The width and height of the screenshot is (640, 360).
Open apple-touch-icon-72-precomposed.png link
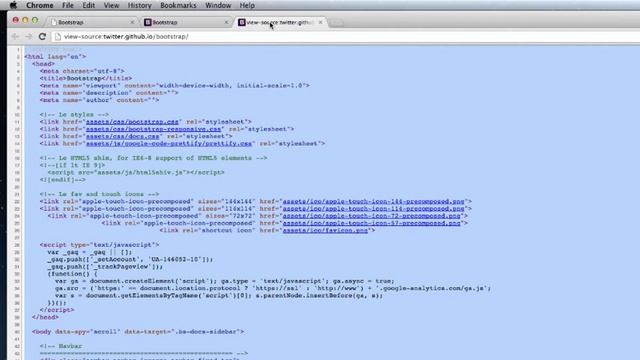371,216
